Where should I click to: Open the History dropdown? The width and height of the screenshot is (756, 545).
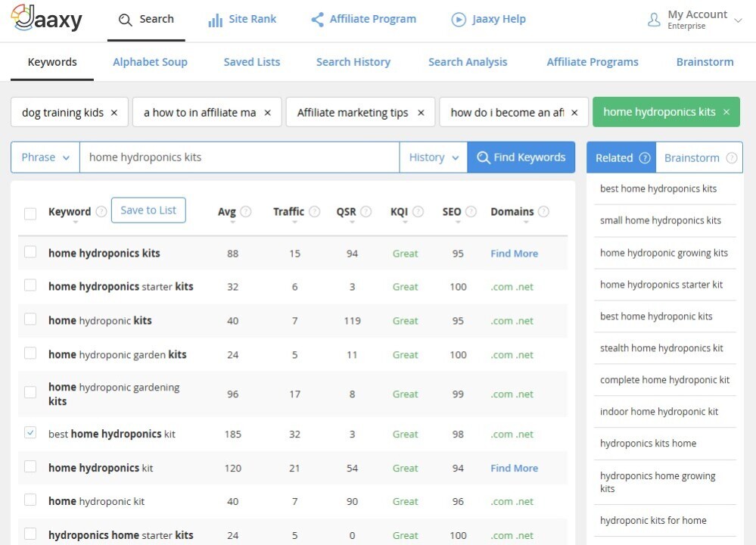[434, 157]
